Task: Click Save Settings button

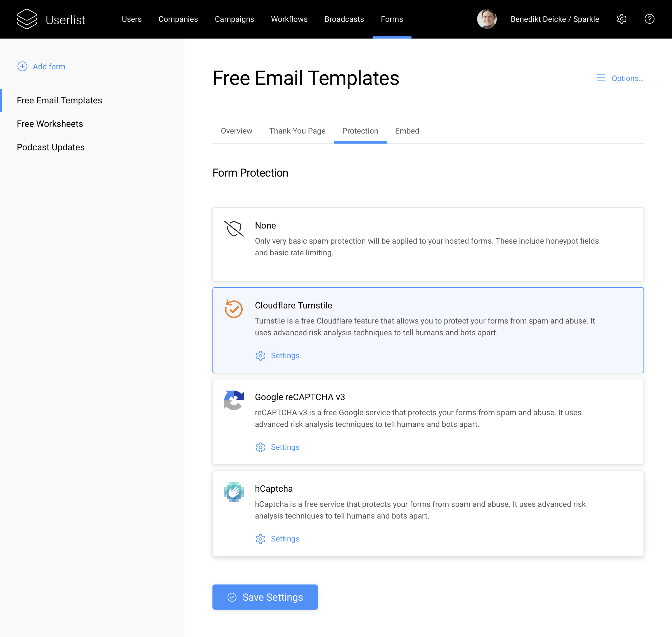Action: click(x=265, y=597)
